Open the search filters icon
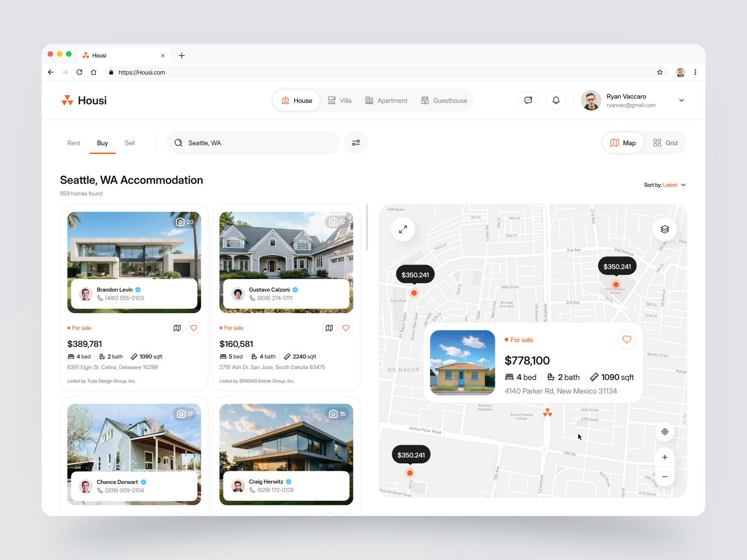 tap(356, 143)
